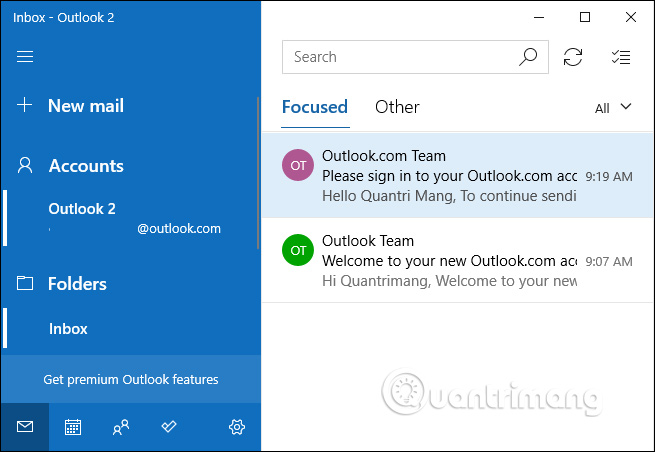Screen dimensions: 655x452
Task: Switch to the Focused tab
Action: click(x=315, y=107)
